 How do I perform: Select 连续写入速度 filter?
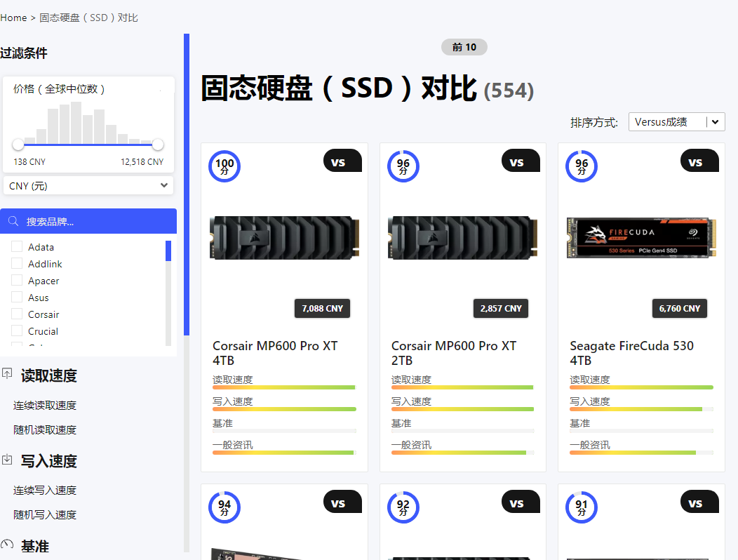[45, 491]
